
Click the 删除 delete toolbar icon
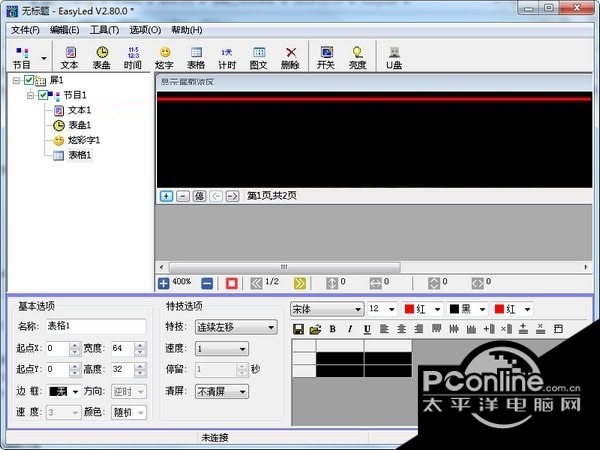pyautogui.click(x=290, y=57)
